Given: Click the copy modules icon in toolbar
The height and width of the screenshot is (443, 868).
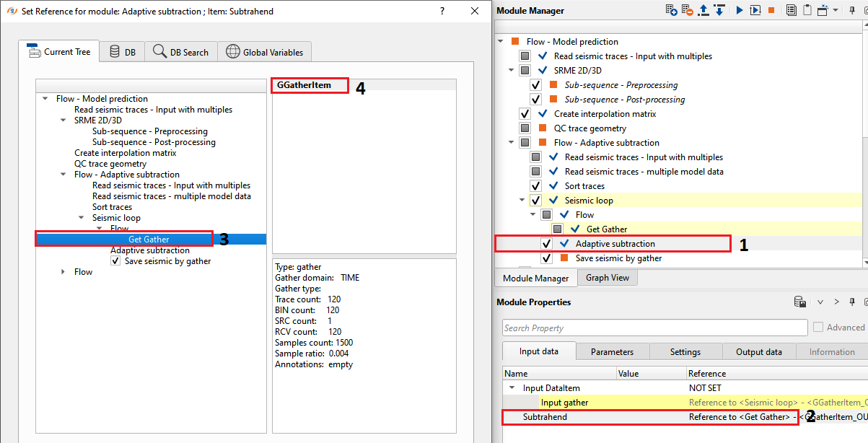Looking at the screenshot, I should pyautogui.click(x=792, y=10).
